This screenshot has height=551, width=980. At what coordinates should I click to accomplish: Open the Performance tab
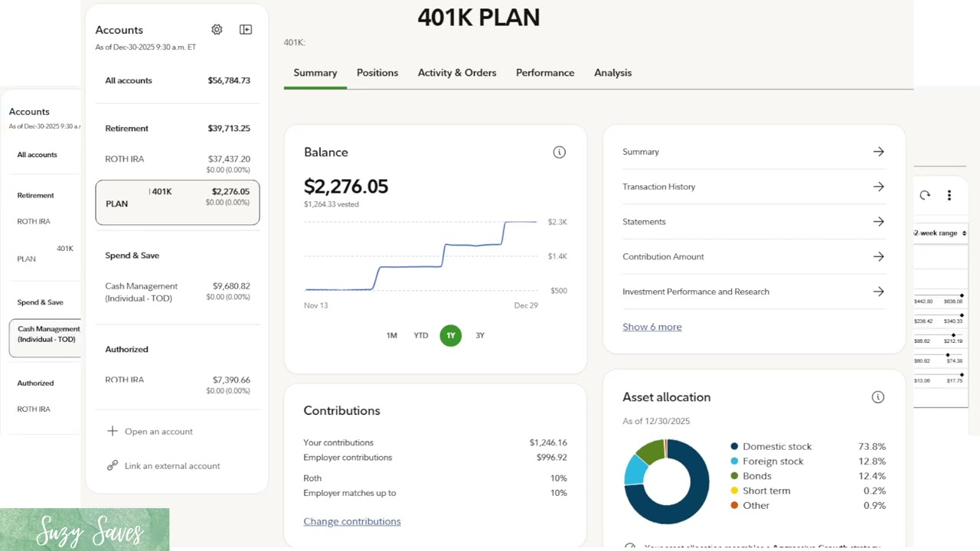(545, 73)
